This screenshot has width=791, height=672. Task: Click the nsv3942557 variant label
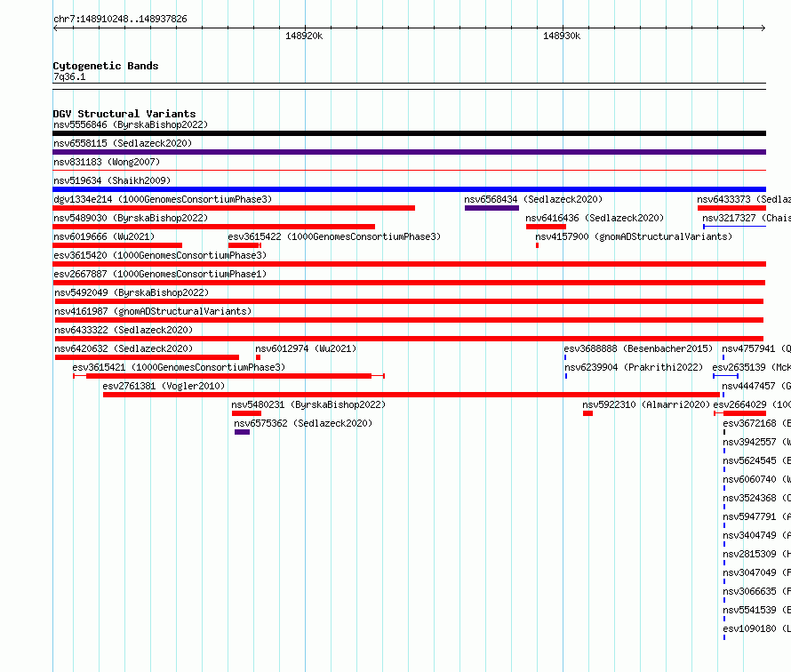click(756, 442)
